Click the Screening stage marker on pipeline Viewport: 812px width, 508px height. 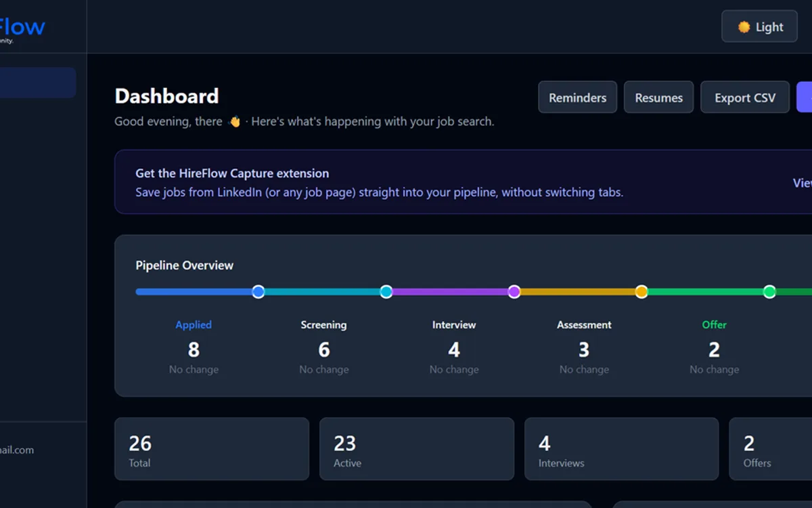(386, 292)
